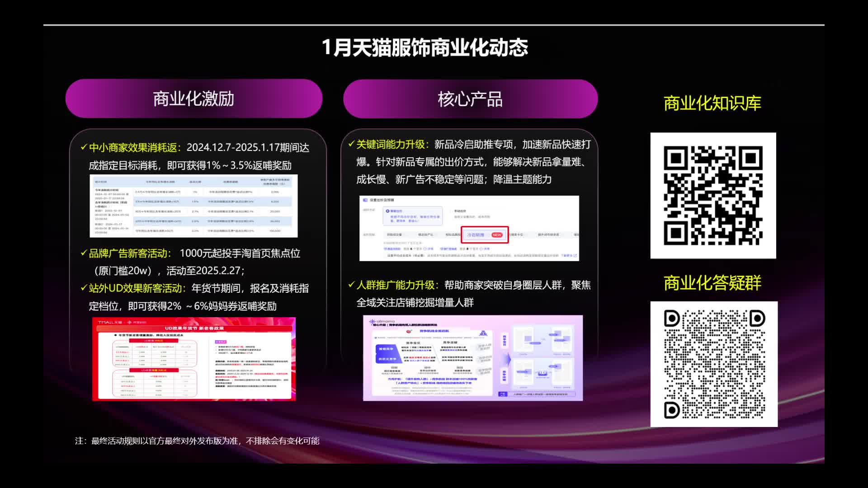
Task: Click checkmark beside 中小商家效果消耗返
Action: click(x=84, y=147)
